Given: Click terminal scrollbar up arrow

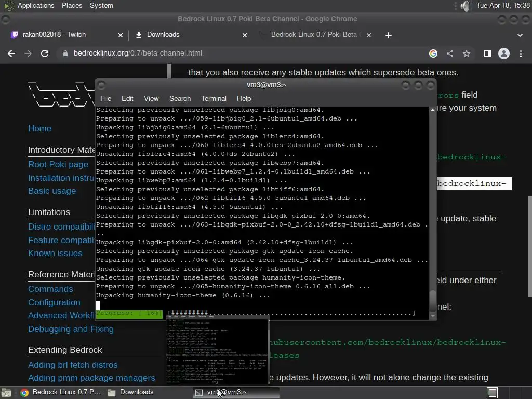Looking at the screenshot, I should (433, 110).
